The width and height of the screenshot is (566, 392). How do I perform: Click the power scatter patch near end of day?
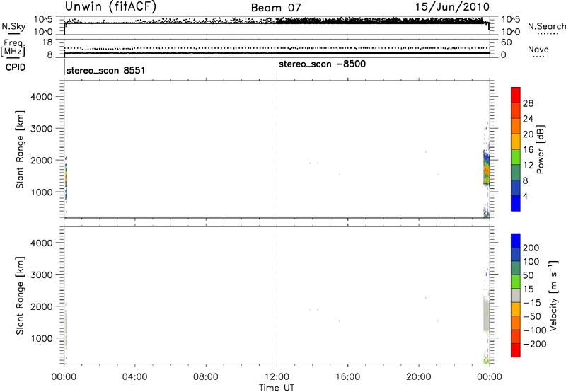pyautogui.click(x=486, y=168)
